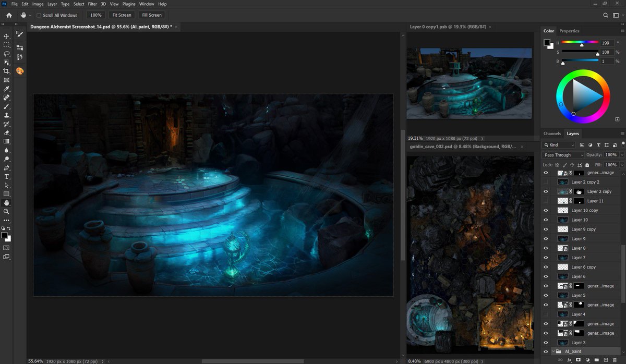Select the Clone Stamp tool
This screenshot has height=364, width=626.
tap(7, 115)
